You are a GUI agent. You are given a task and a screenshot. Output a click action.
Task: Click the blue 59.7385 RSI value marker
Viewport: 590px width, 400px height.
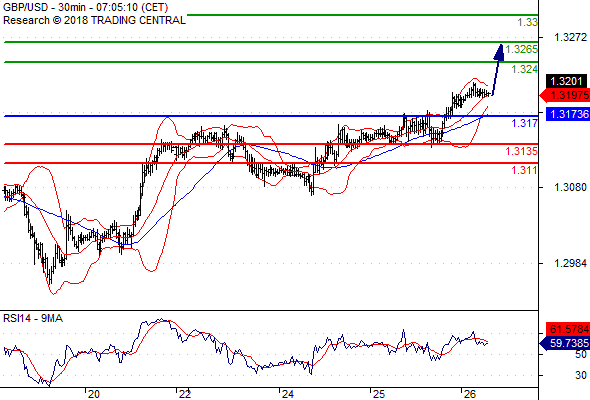(564, 343)
